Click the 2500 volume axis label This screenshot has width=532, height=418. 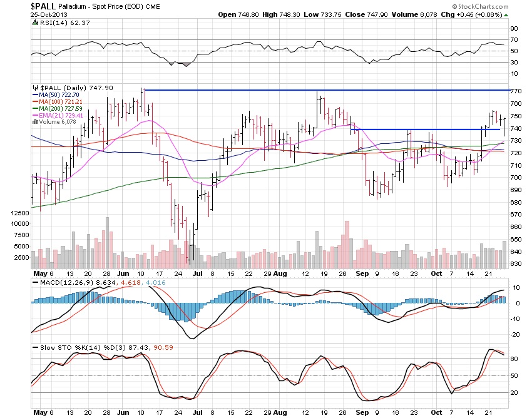click(x=21, y=258)
